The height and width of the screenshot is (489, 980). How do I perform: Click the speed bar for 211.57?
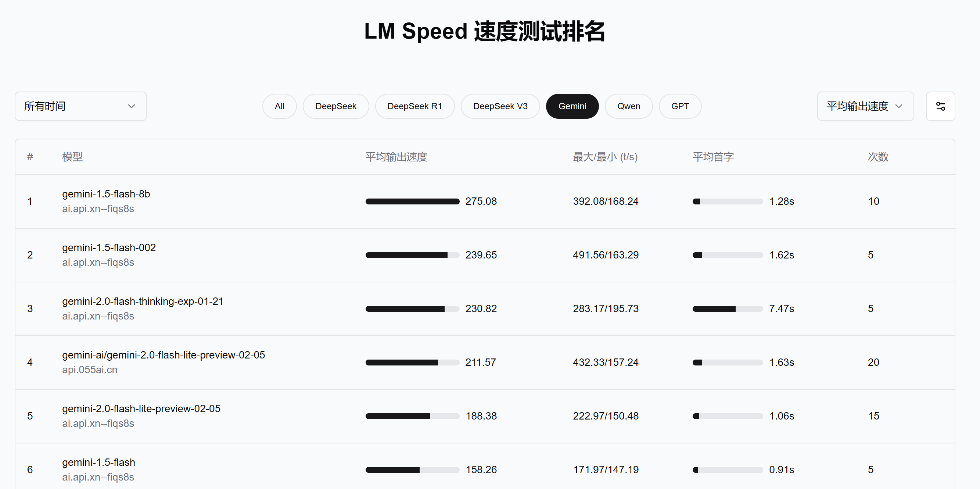pyautogui.click(x=412, y=362)
